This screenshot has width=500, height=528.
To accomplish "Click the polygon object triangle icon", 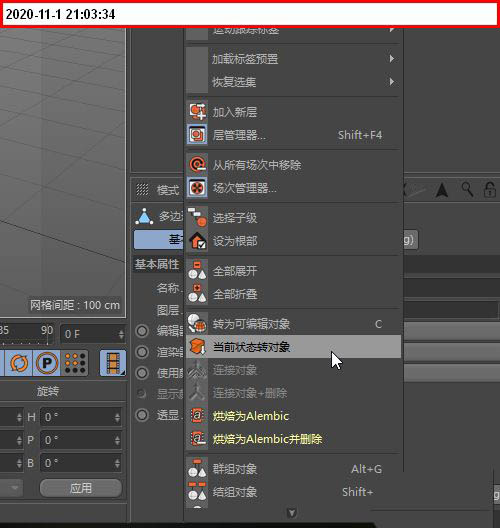I will (144, 217).
